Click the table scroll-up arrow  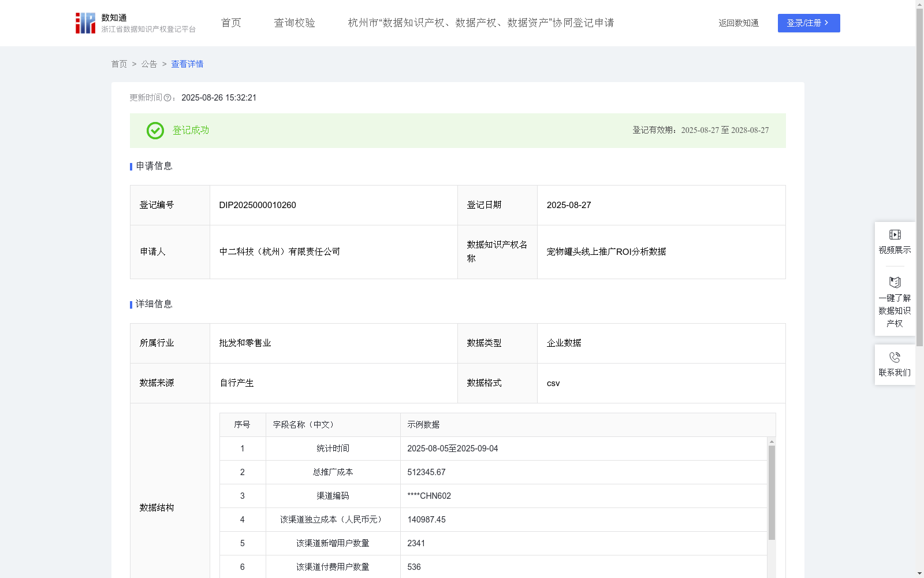[x=772, y=442]
